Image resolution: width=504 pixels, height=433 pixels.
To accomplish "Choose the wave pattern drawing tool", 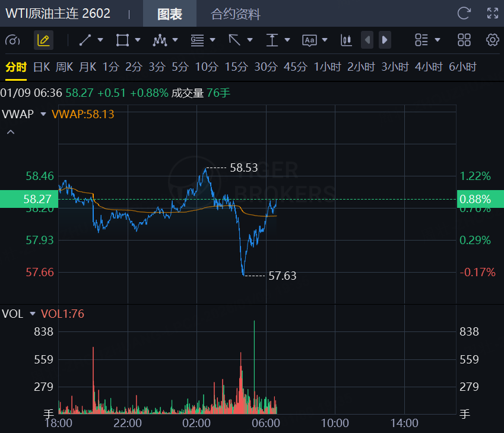I will coord(160,40).
